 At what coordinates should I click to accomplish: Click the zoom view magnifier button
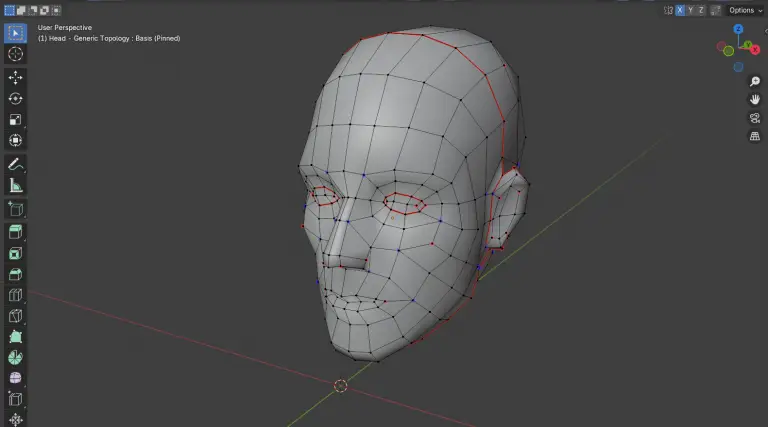[755, 82]
